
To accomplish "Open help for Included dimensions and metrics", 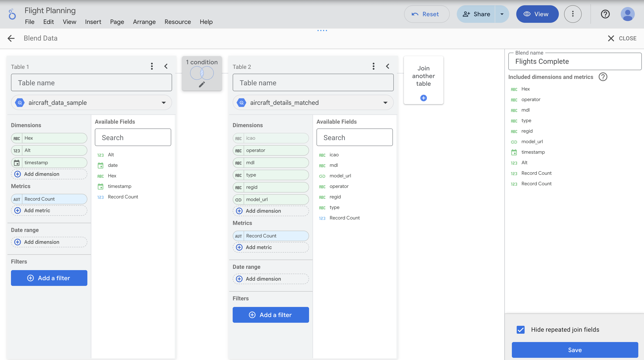I will 603,77.
